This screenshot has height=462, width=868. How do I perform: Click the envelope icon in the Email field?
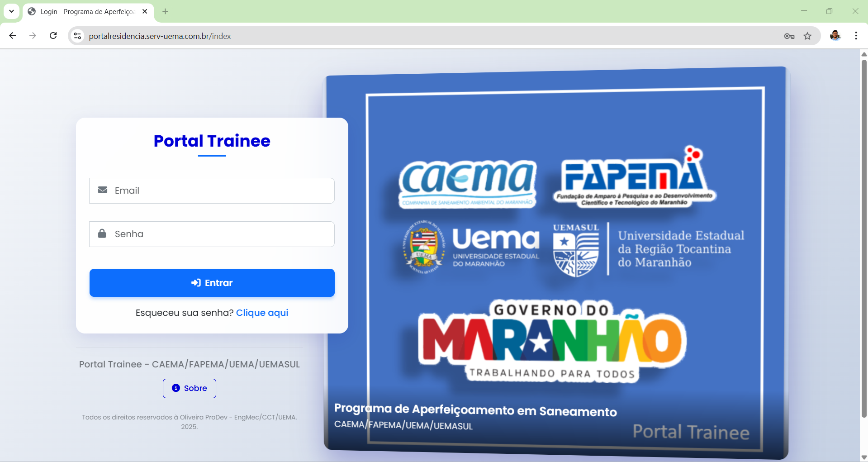tap(103, 191)
